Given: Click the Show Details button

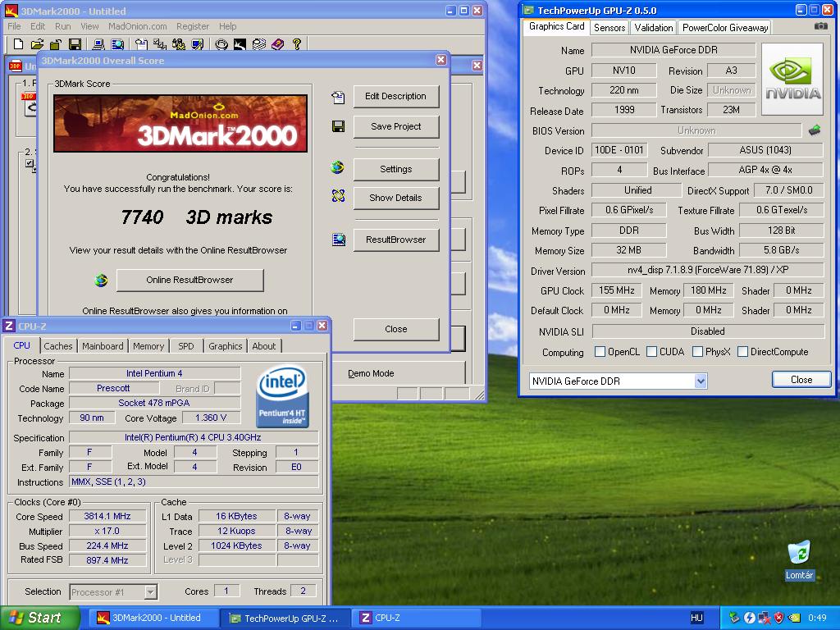Looking at the screenshot, I should [x=396, y=198].
